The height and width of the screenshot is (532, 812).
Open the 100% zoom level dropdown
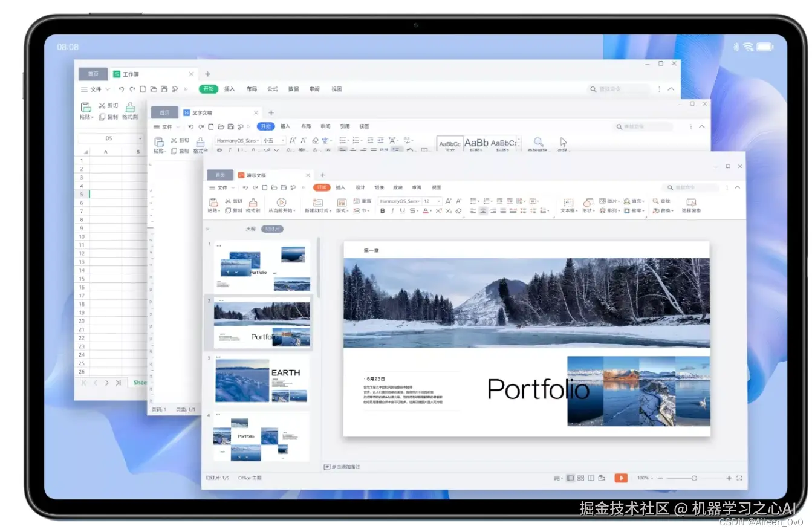(x=645, y=478)
